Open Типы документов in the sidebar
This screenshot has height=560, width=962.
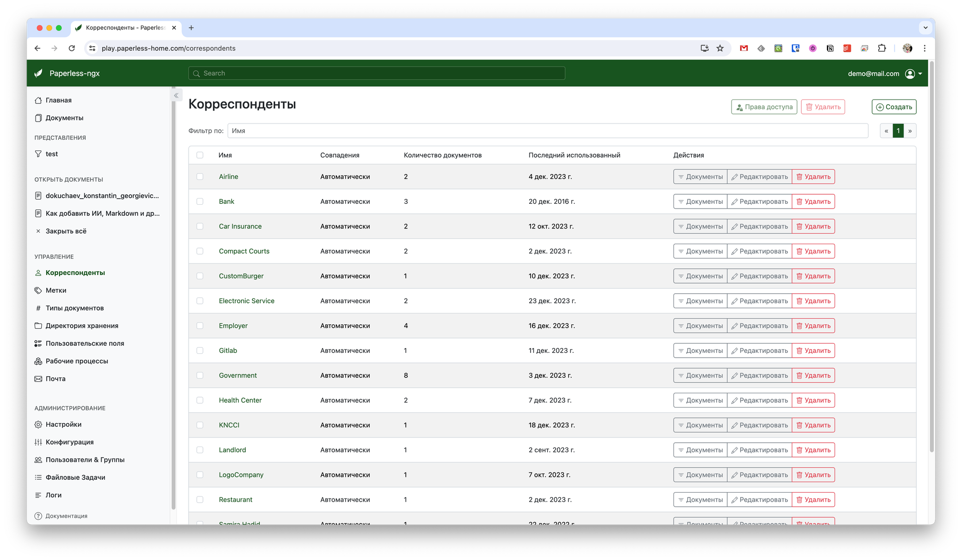pos(75,308)
